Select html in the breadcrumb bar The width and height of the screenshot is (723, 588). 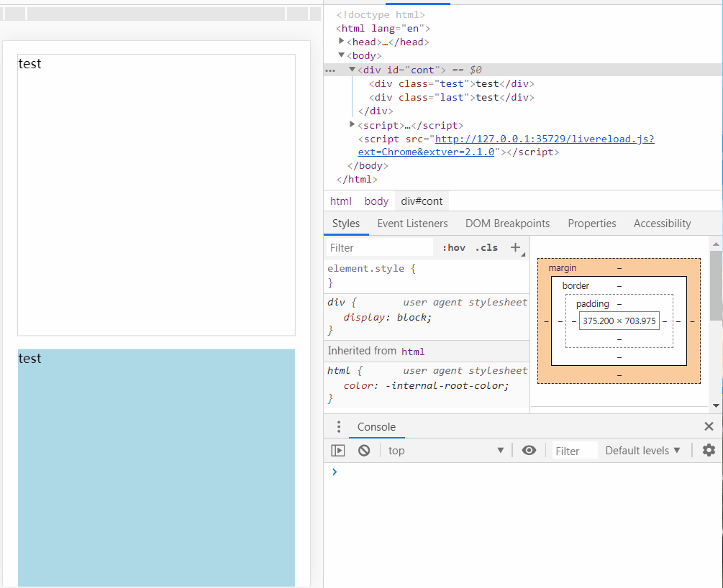(341, 201)
